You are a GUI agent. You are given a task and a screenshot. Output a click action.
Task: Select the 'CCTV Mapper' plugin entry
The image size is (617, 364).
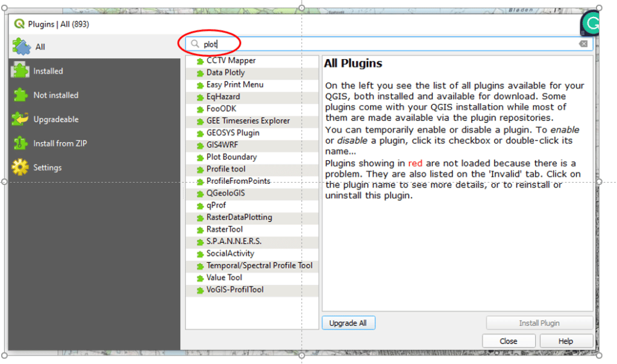(x=252, y=61)
